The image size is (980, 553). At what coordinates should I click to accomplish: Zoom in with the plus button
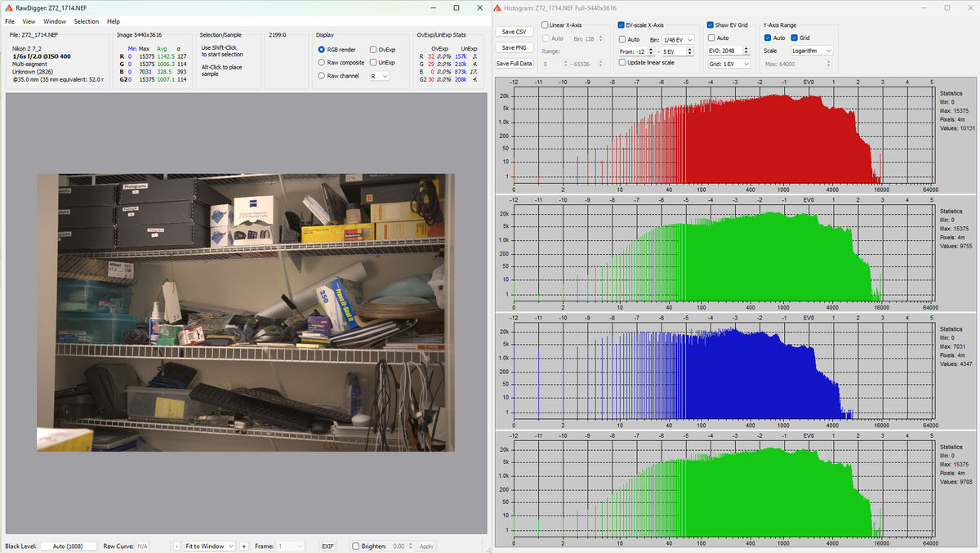coord(243,546)
